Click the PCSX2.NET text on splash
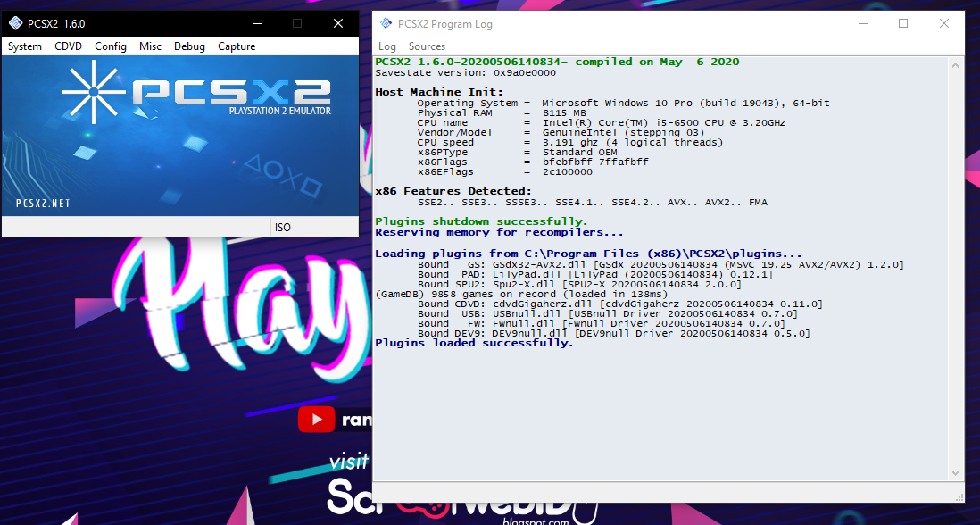 point(43,204)
